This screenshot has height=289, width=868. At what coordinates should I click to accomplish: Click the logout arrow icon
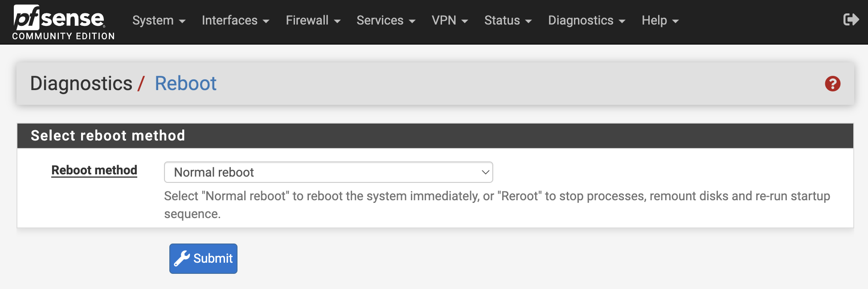click(851, 20)
